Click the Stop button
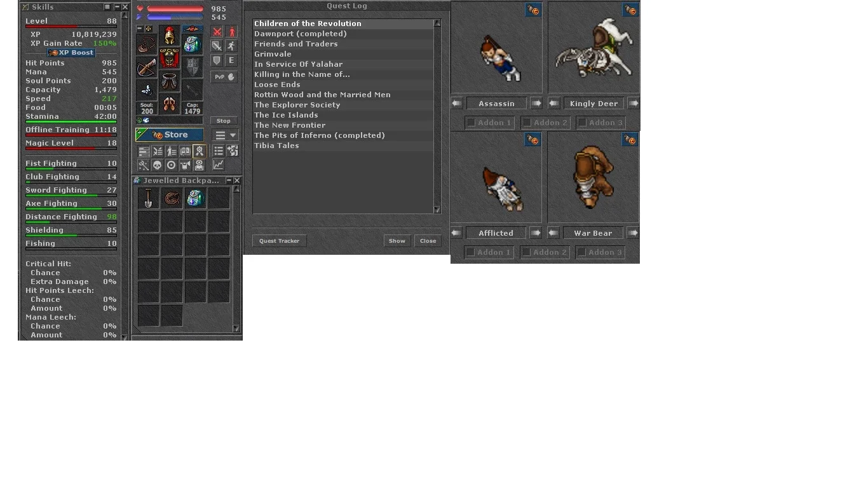The width and height of the screenshot is (868, 488). [224, 120]
